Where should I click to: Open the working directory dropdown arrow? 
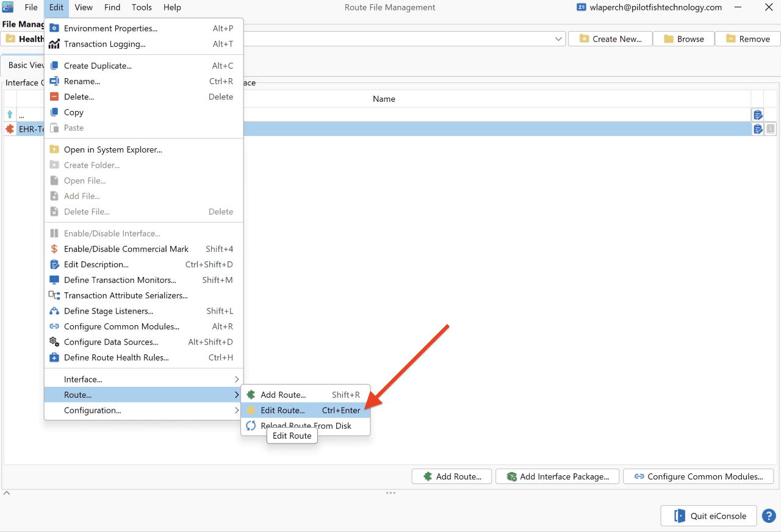559,39
